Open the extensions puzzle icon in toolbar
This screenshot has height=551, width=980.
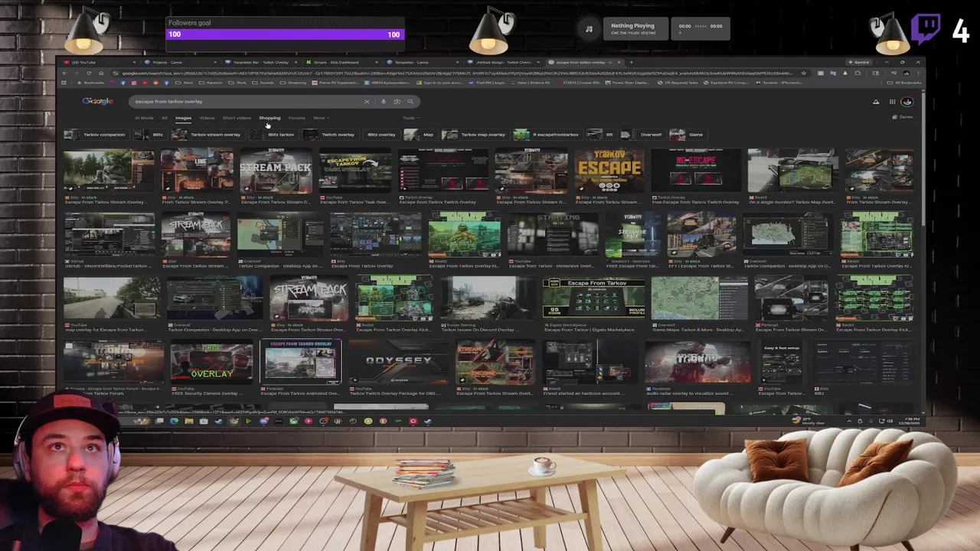tap(857, 73)
